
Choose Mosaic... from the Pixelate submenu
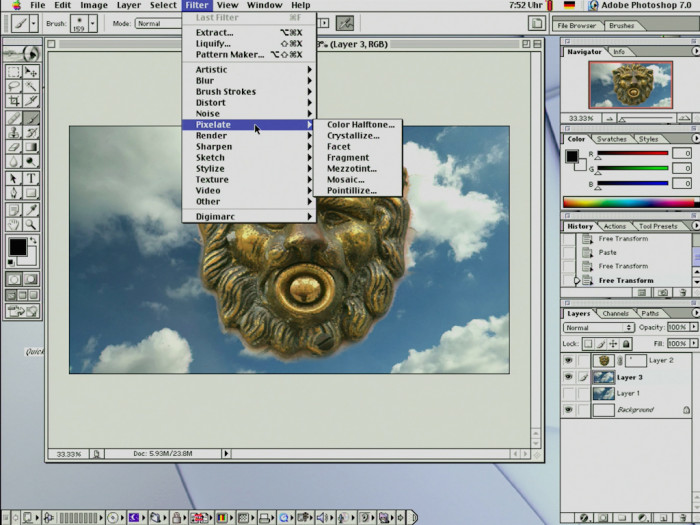[x=345, y=180]
